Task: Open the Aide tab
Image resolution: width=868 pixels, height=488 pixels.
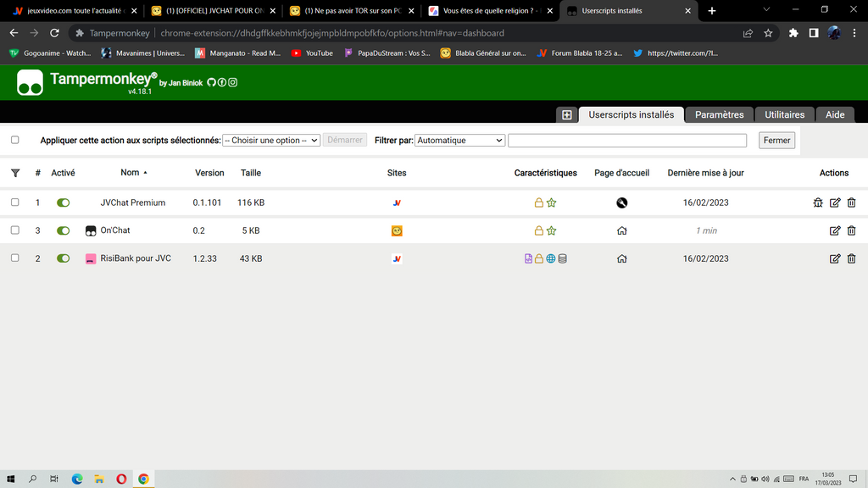Action: pos(835,114)
